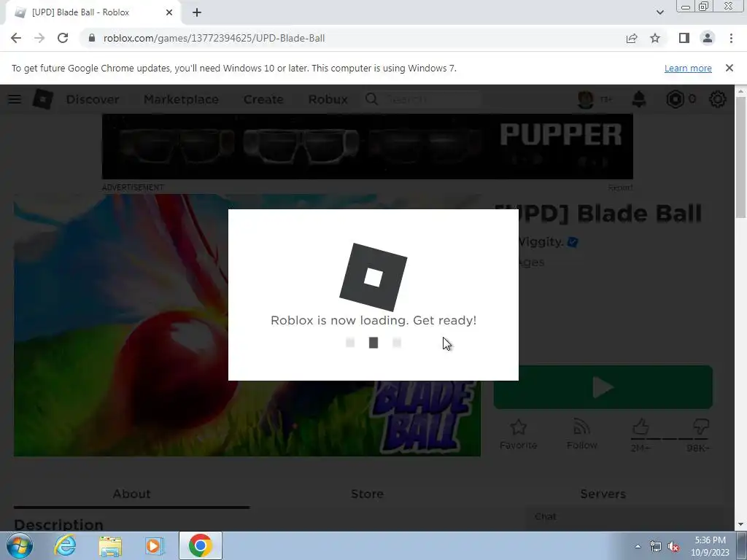Open the Robux menu item
Image resolution: width=747 pixels, height=560 pixels.
coord(328,99)
